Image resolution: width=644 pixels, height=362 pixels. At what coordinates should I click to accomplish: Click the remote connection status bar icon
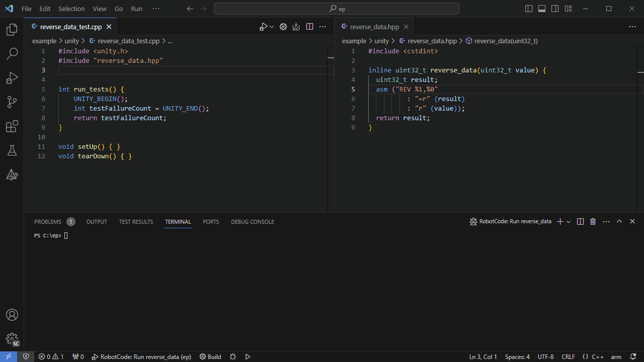point(8,356)
